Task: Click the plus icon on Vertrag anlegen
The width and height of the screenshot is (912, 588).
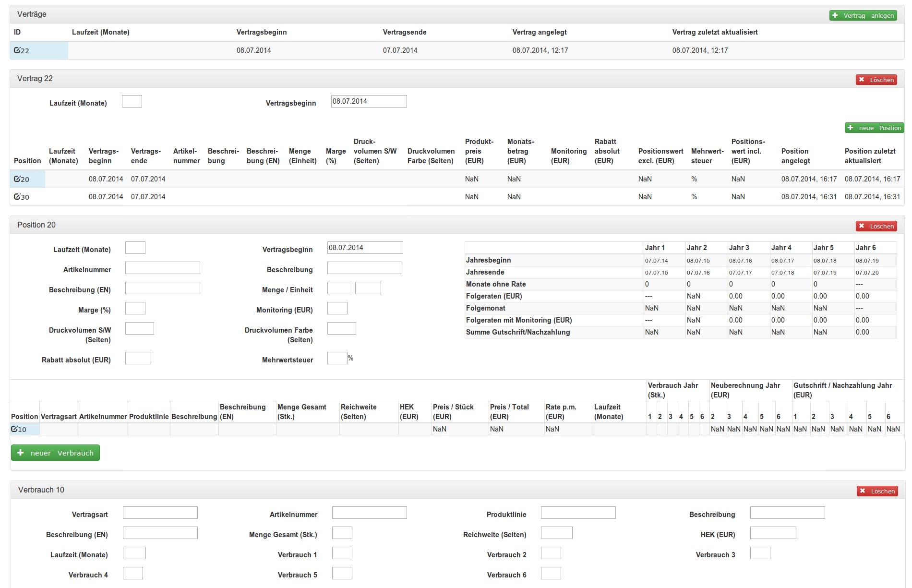Action: (835, 15)
